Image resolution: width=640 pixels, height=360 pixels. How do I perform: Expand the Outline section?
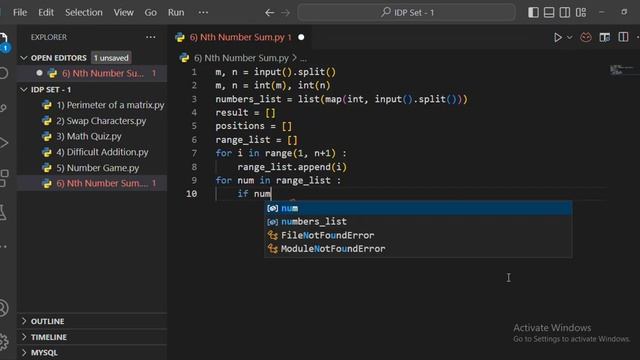click(x=92, y=321)
